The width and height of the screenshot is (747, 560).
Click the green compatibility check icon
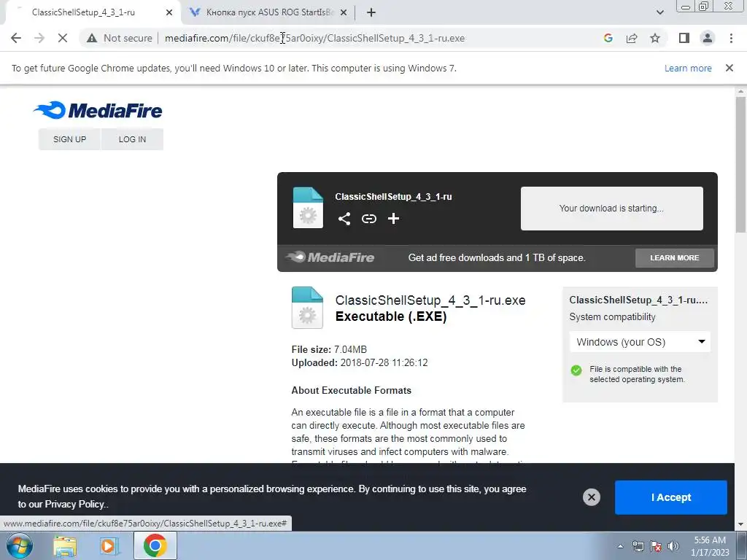(x=576, y=370)
